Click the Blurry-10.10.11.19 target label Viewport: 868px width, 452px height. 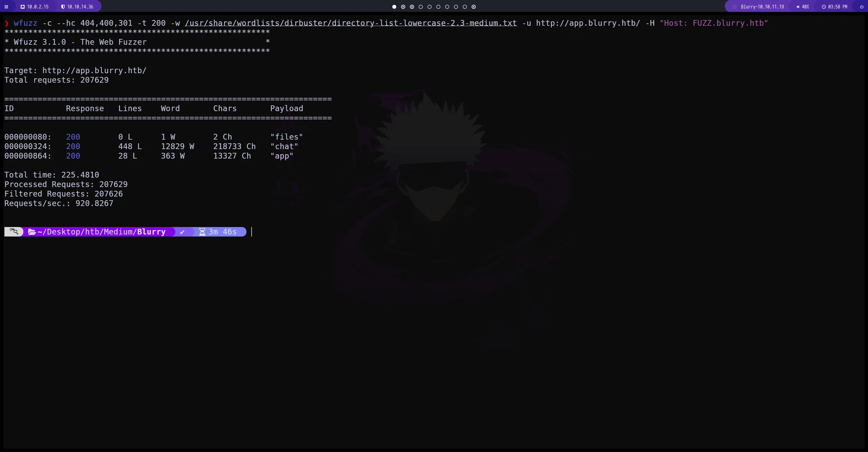(x=762, y=7)
